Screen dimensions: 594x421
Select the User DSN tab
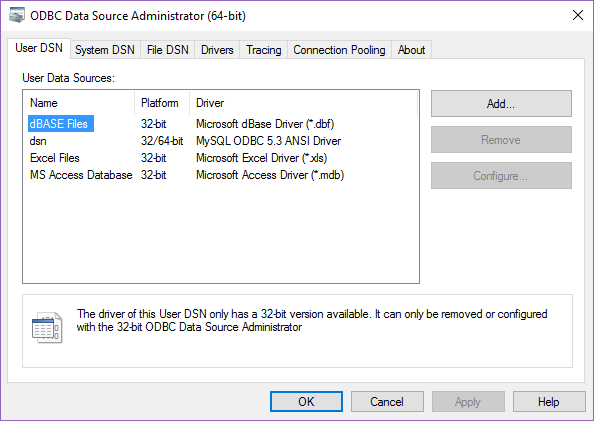(39, 48)
